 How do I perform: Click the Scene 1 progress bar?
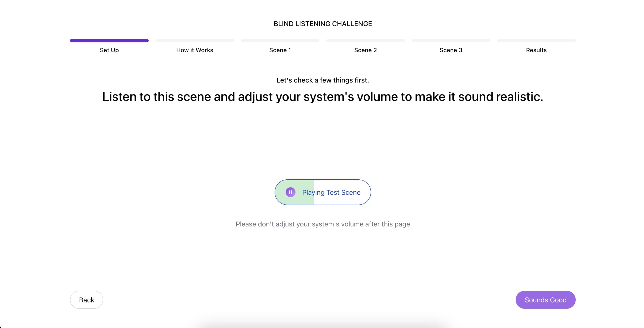point(280,40)
